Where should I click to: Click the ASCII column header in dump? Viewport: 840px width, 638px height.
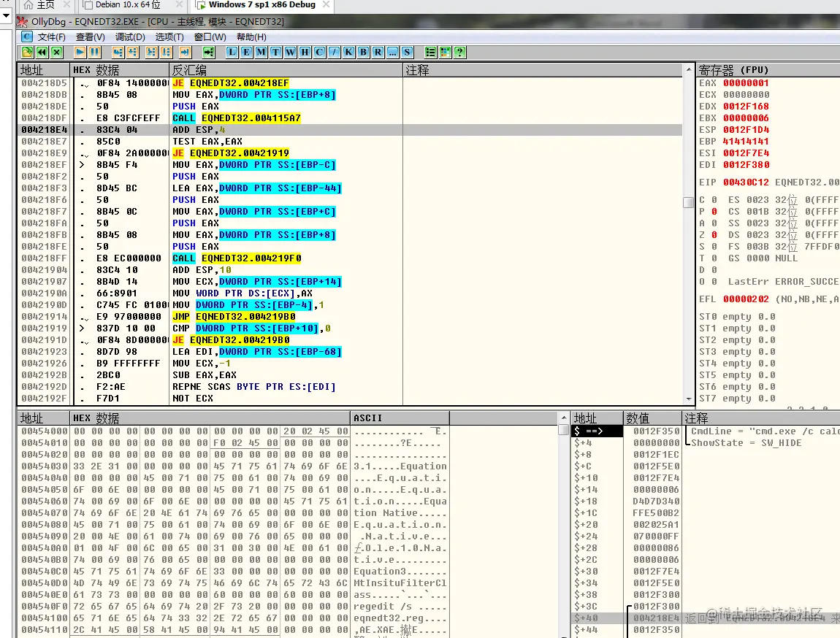tap(400, 418)
